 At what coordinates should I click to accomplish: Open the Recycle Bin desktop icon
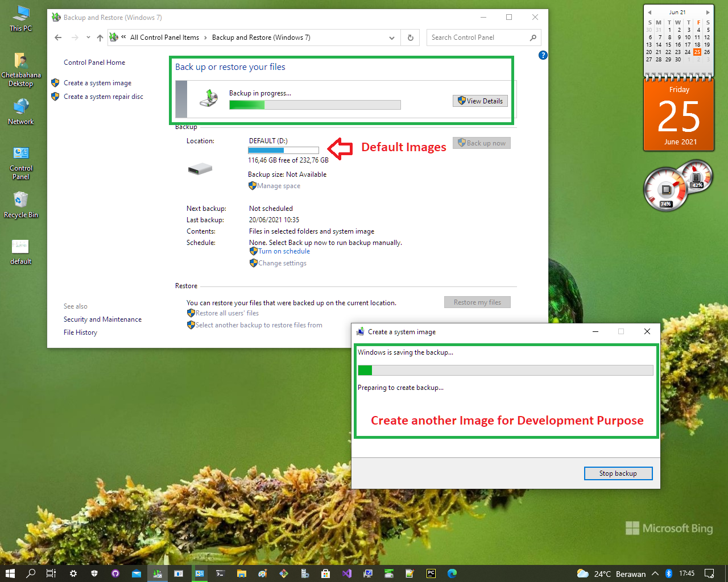[x=20, y=205]
